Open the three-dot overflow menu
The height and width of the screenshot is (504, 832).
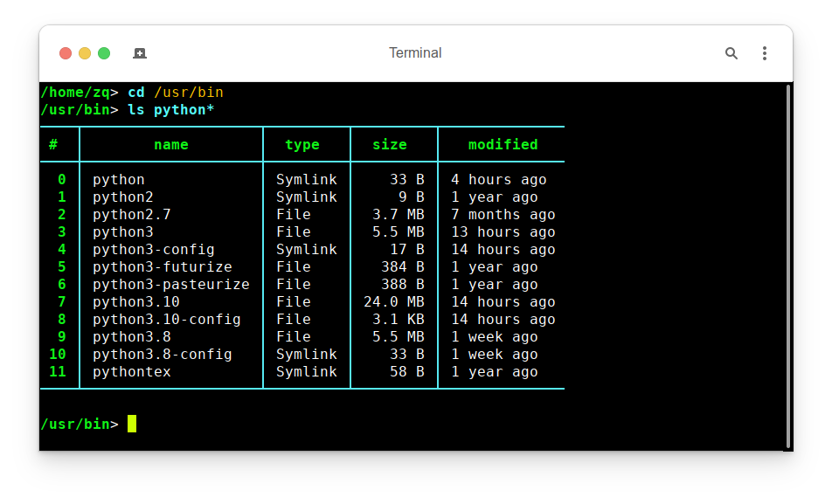tap(765, 53)
